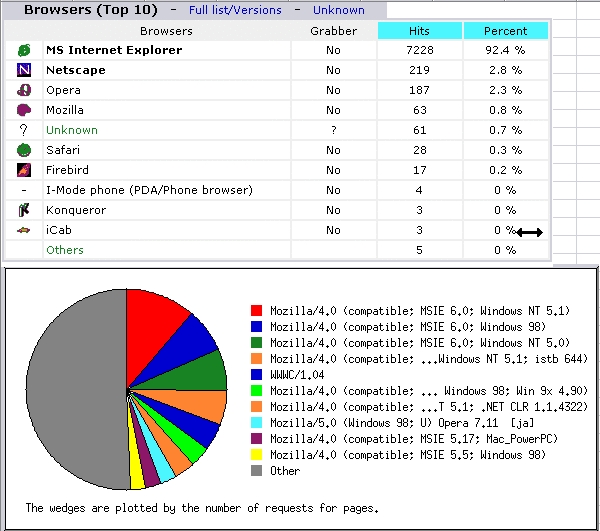
Task: Click the iCab browser icon
Action: (25, 230)
